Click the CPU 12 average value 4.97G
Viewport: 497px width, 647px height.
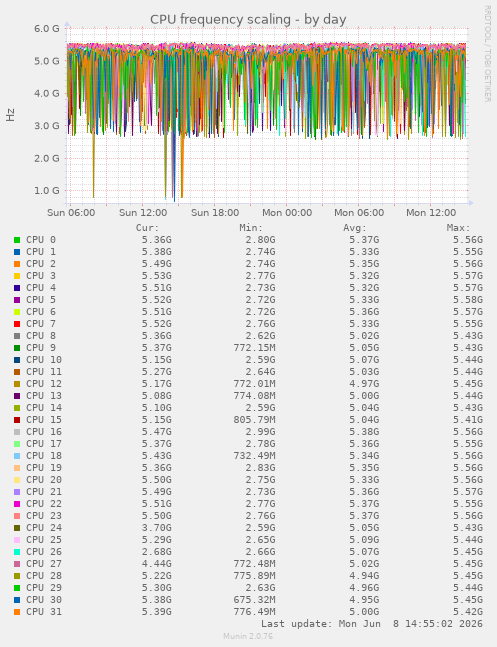(x=364, y=384)
